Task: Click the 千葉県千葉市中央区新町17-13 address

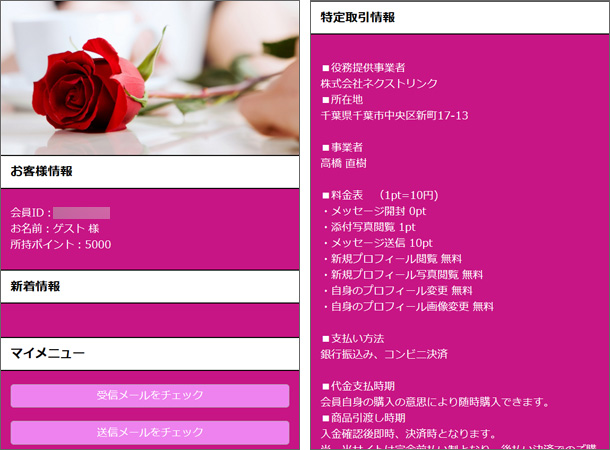Action: tap(394, 116)
